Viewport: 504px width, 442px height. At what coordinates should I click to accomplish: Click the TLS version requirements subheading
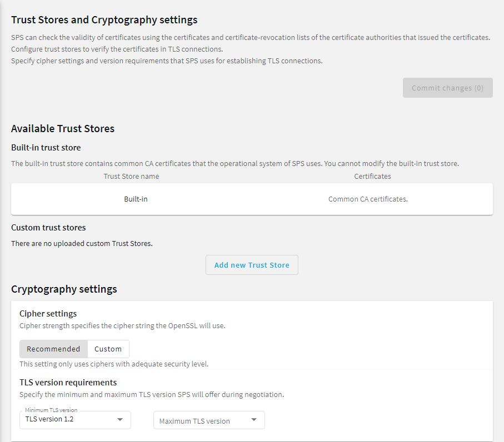coord(68,382)
